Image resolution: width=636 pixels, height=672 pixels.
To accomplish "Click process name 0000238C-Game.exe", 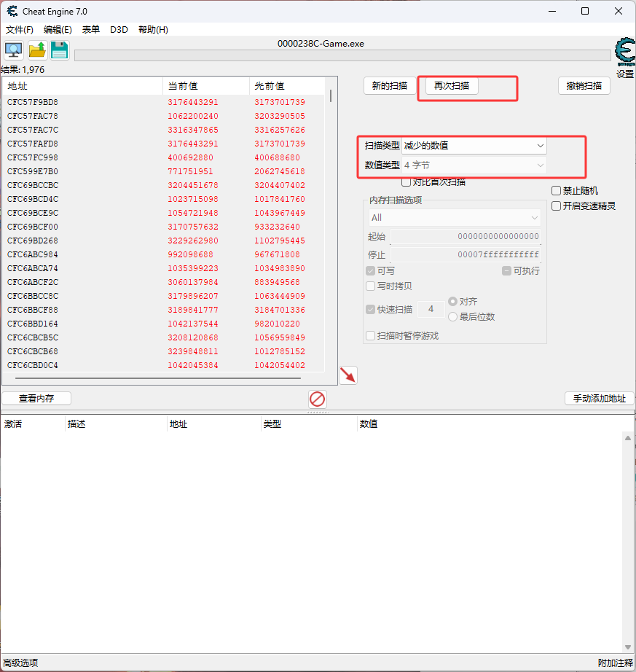I will tap(321, 44).
